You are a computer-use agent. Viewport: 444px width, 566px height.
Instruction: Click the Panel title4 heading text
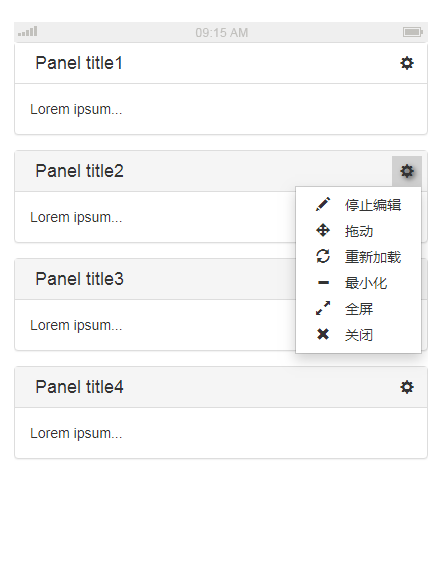[x=79, y=387]
